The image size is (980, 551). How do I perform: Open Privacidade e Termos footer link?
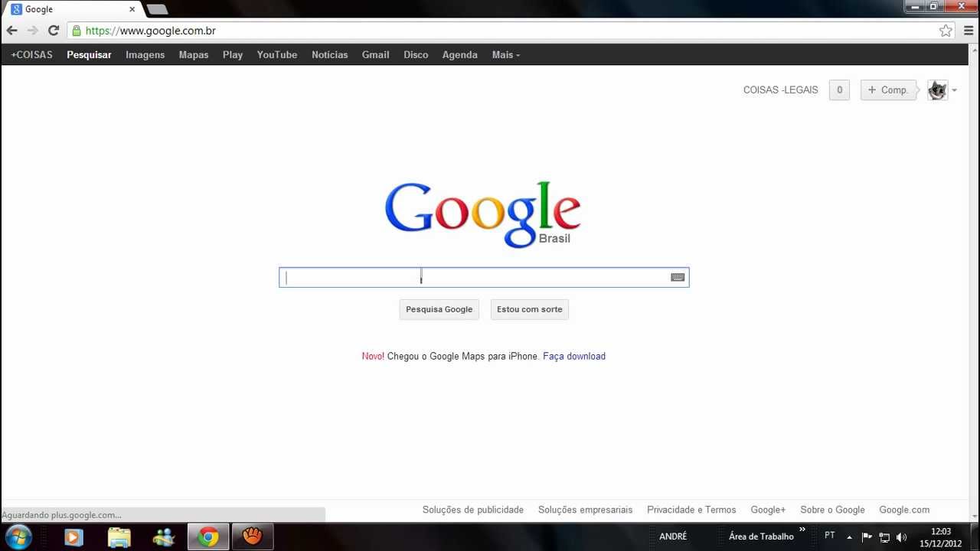pos(691,510)
